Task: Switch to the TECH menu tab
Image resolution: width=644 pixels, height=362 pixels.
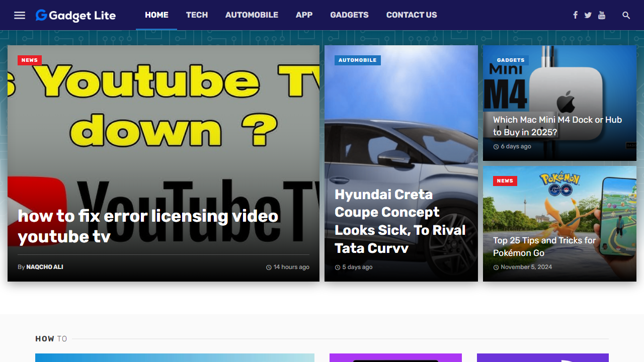Action: click(x=197, y=15)
